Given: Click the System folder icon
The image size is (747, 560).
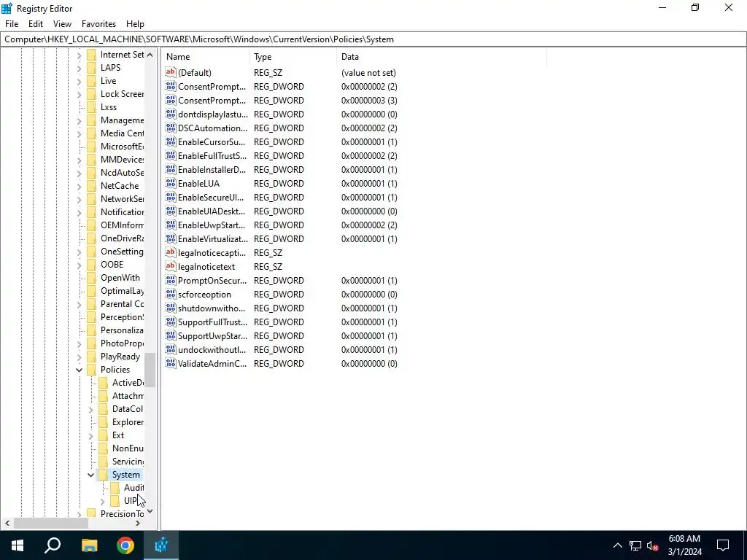Looking at the screenshot, I should 103,474.
